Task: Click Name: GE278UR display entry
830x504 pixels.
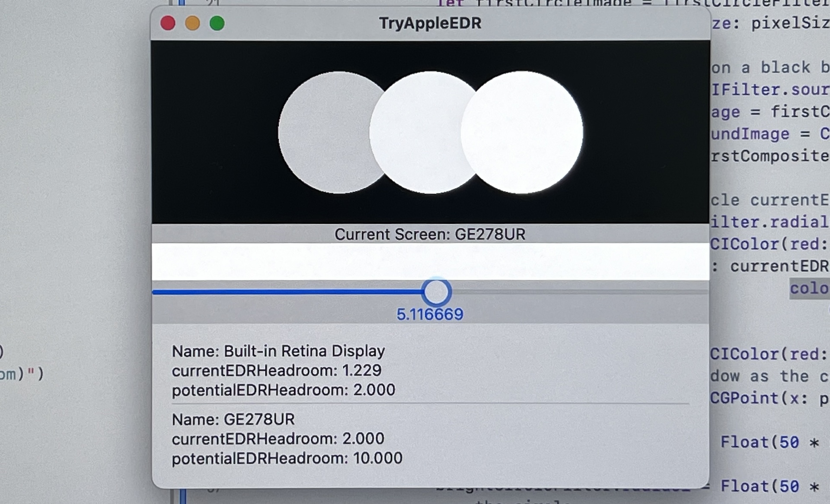Action: 233,419
